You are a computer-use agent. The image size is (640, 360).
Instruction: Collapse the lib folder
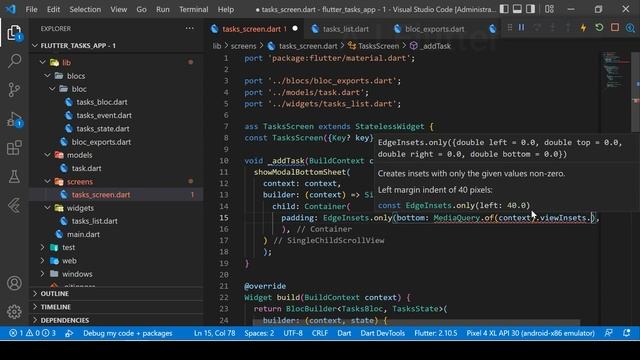tap(42, 62)
